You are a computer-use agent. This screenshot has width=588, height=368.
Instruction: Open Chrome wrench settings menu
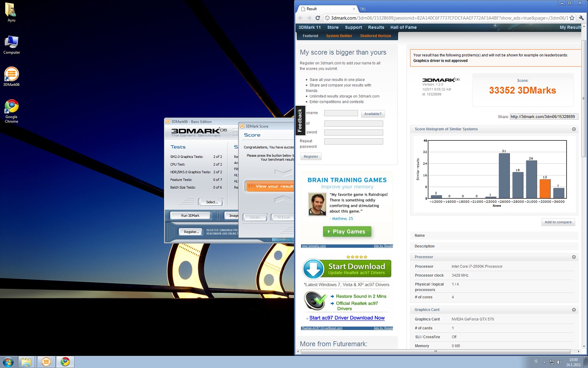tap(581, 18)
